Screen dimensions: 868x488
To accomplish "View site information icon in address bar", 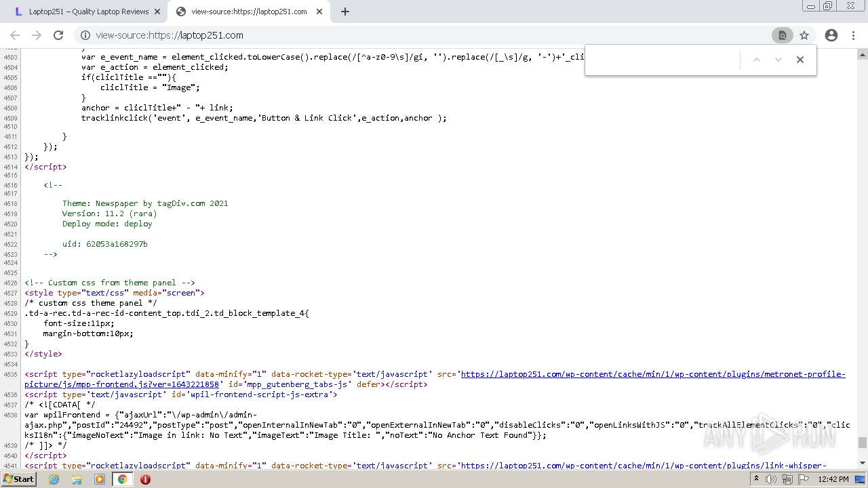I will 85,35.
